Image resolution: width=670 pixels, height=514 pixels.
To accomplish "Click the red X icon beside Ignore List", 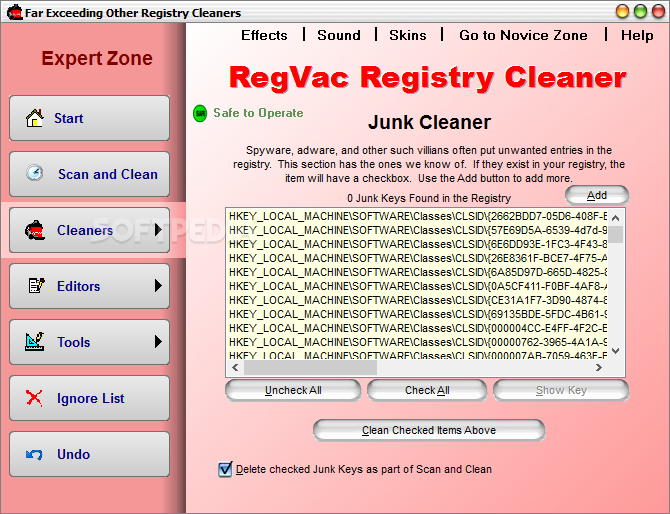I will pos(34,398).
